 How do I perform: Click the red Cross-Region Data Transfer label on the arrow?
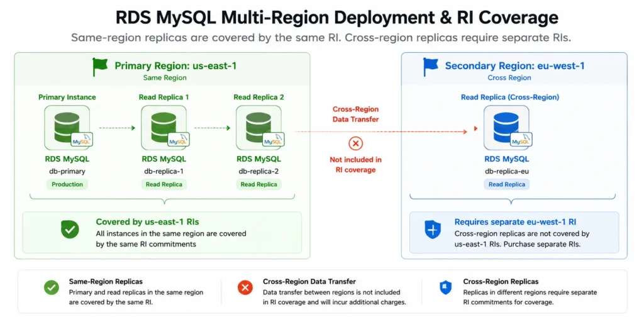(x=355, y=114)
